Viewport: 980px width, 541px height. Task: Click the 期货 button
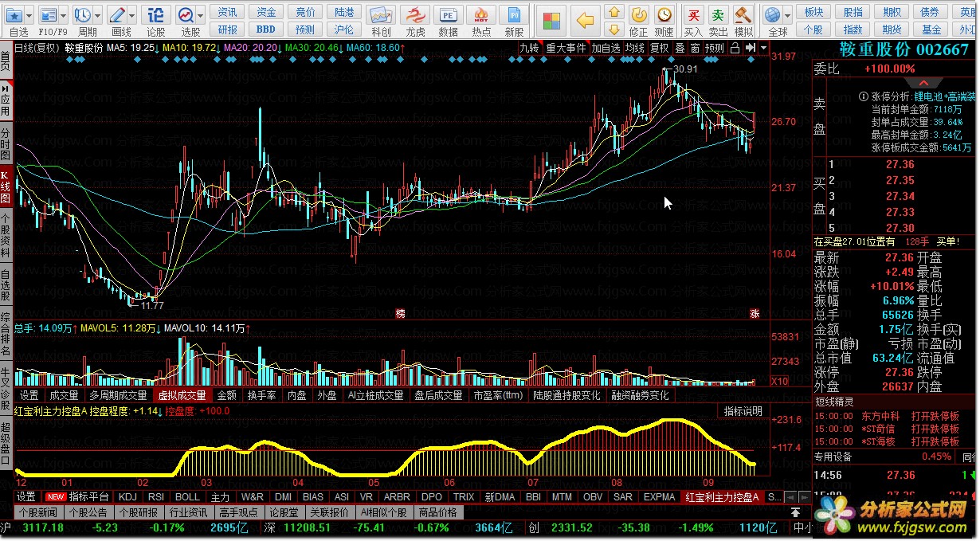click(x=892, y=29)
